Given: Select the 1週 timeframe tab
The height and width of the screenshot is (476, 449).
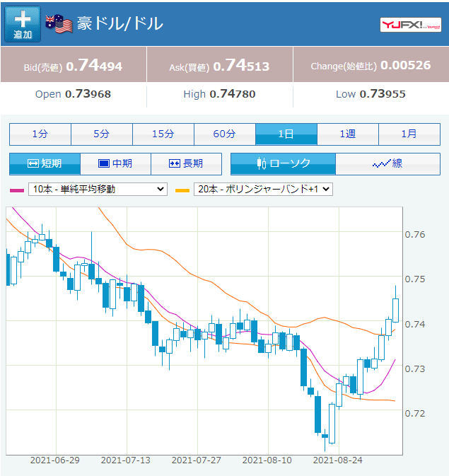Looking at the screenshot, I should coord(348,134).
